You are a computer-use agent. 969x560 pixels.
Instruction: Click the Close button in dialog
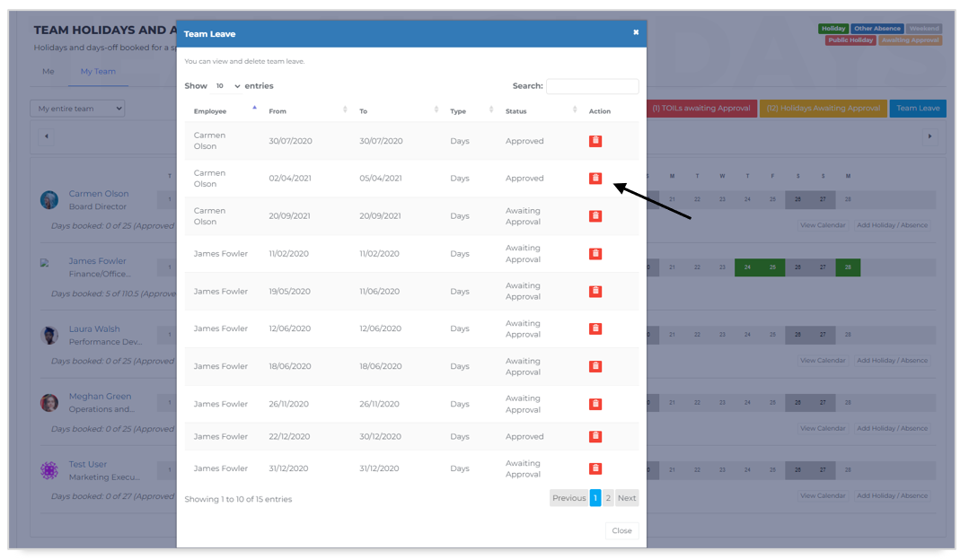click(621, 531)
